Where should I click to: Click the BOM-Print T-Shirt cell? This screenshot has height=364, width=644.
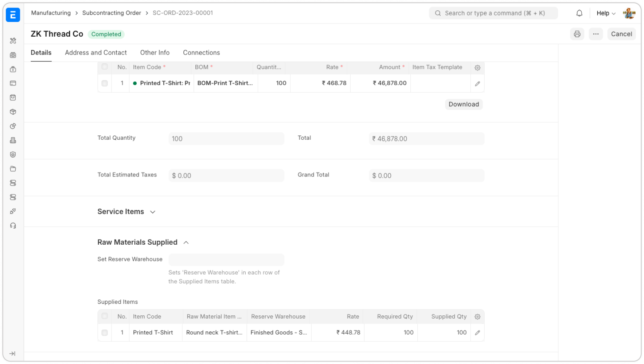pyautogui.click(x=225, y=83)
